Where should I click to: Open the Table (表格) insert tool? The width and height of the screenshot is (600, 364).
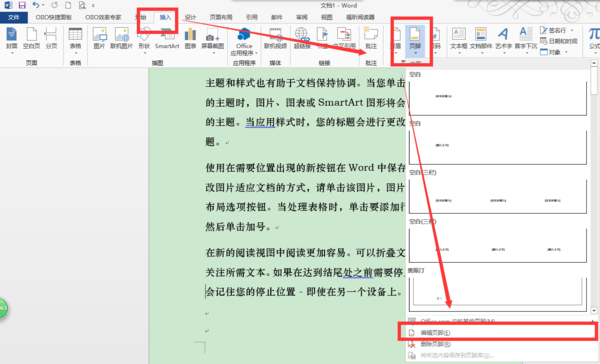tap(75, 40)
